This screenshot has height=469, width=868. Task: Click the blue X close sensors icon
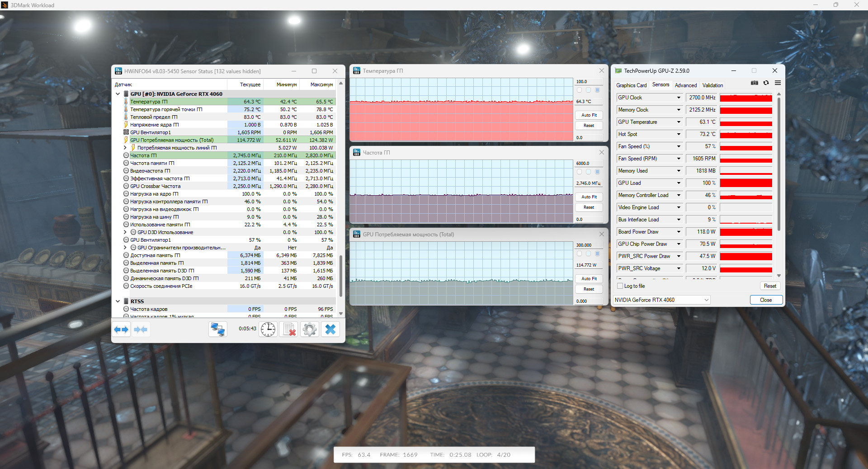330,329
